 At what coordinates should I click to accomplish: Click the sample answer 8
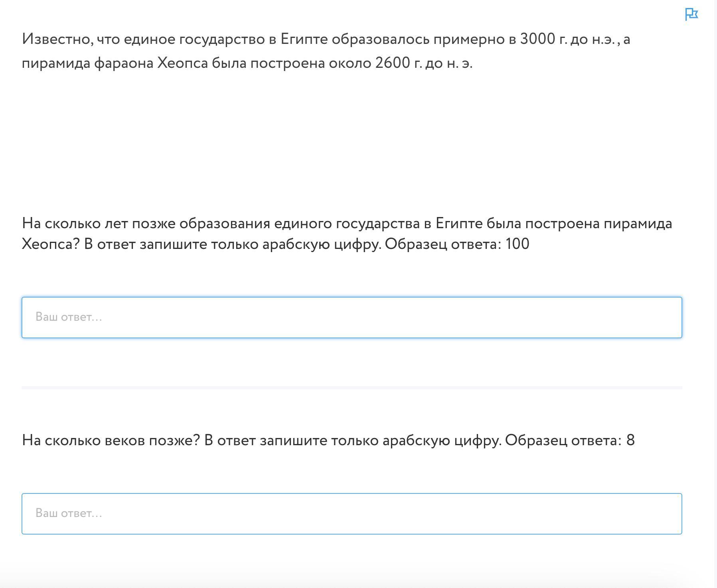click(630, 440)
